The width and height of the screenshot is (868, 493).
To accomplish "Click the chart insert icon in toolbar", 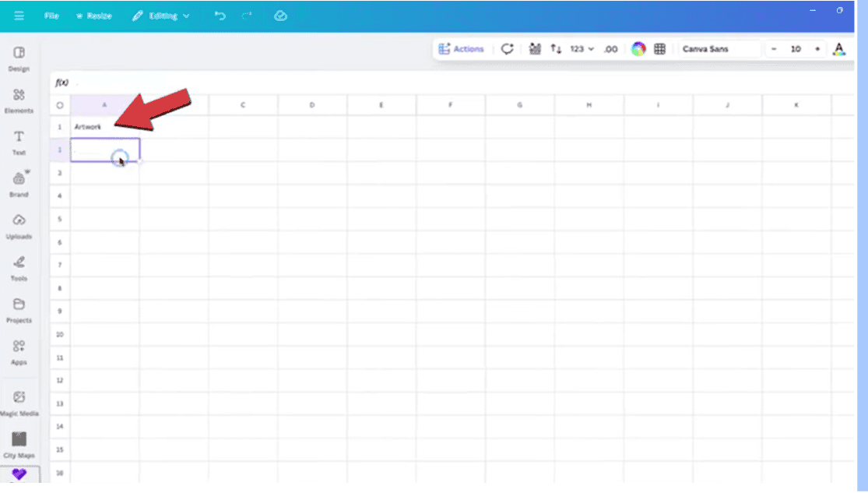I will 535,49.
